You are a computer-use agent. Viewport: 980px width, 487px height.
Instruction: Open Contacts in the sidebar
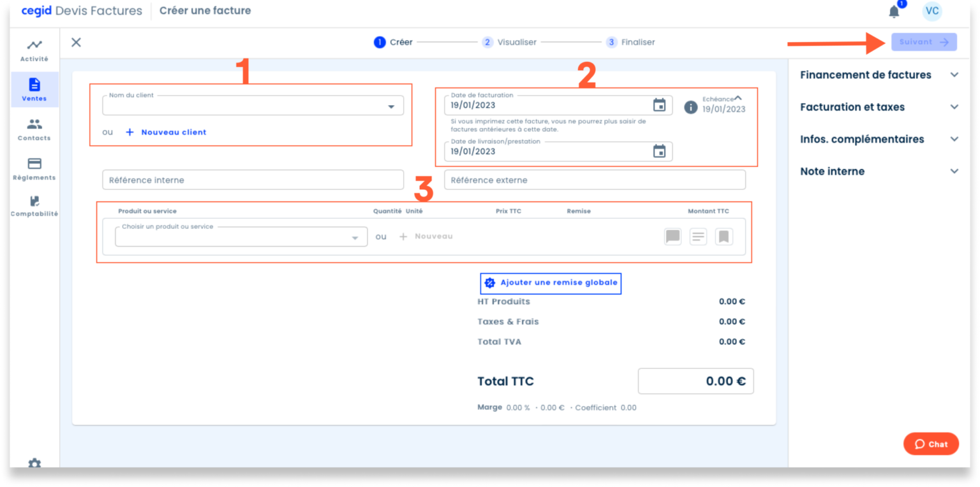[34, 129]
